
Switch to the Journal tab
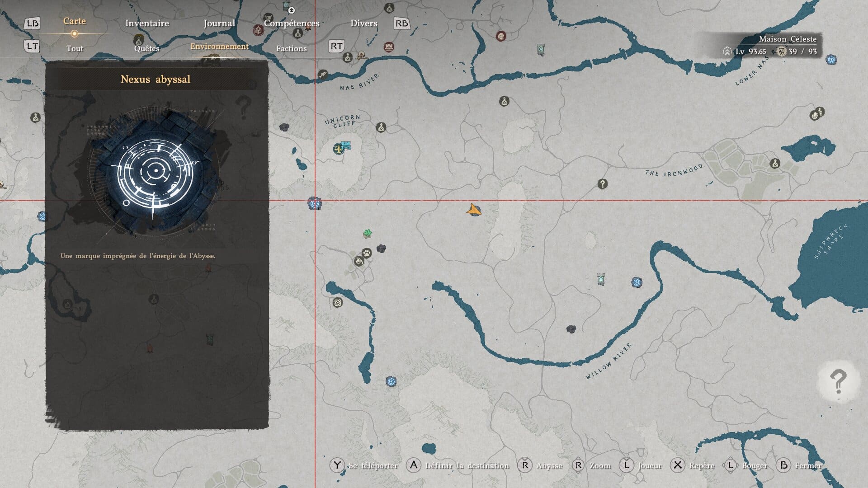(x=219, y=23)
